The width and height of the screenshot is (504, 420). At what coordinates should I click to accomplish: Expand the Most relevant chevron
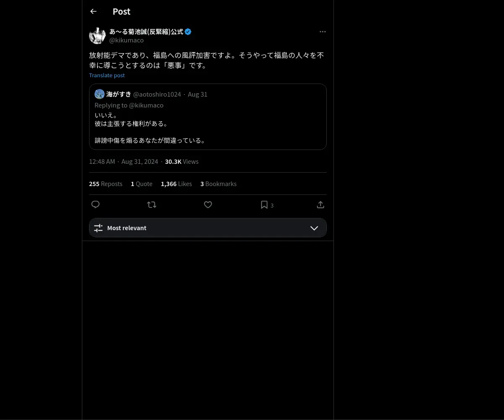click(314, 228)
